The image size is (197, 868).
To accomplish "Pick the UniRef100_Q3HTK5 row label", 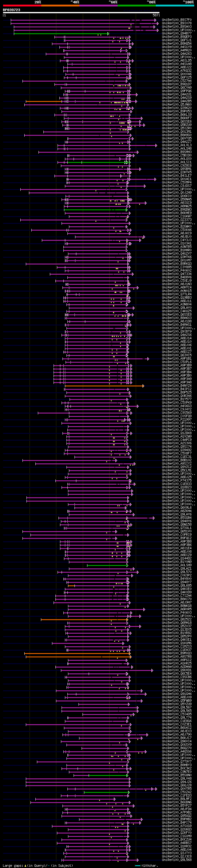I will pyautogui.click(x=177, y=172).
